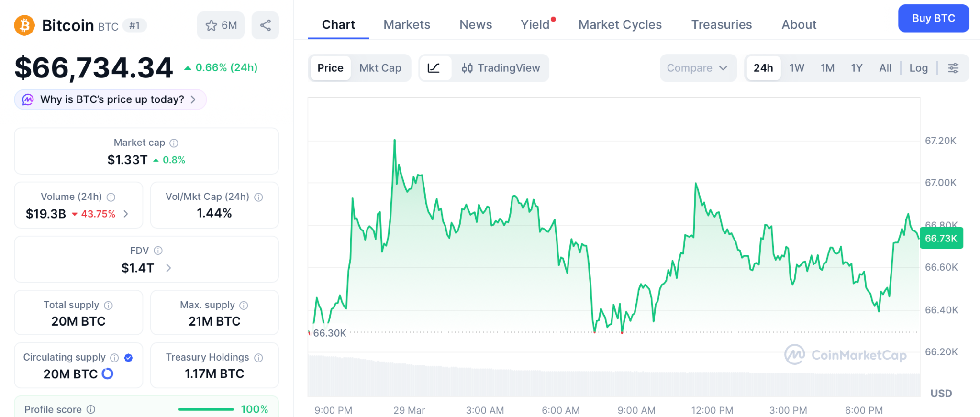Expand Volume (24h) details arrow
Screen dimensions: 980x417
point(126,214)
